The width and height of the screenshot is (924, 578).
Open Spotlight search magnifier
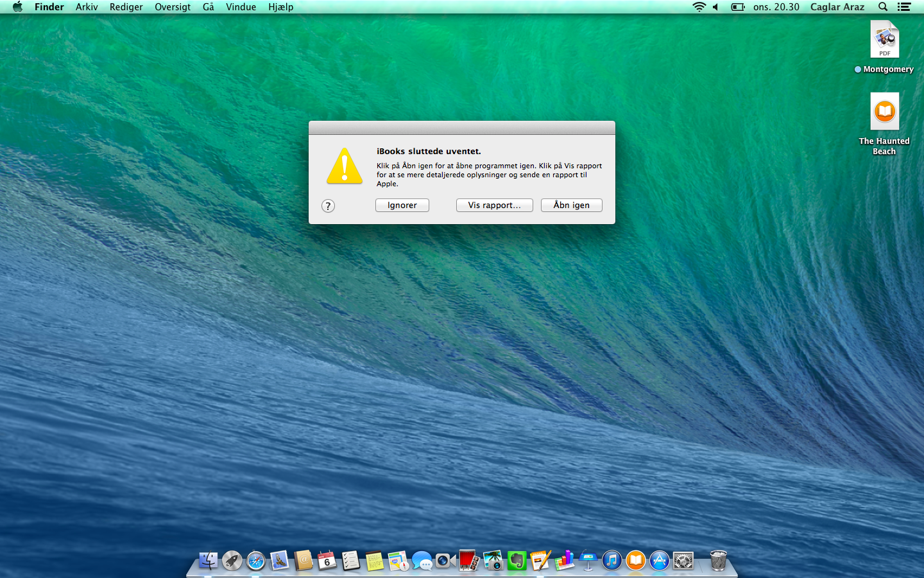click(x=883, y=7)
